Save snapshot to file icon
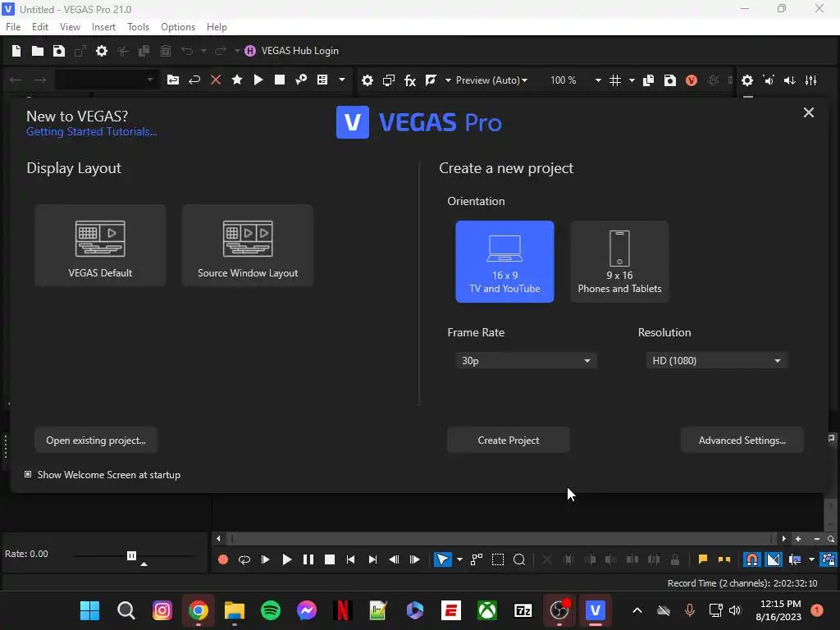The width and height of the screenshot is (840, 630). coord(669,80)
